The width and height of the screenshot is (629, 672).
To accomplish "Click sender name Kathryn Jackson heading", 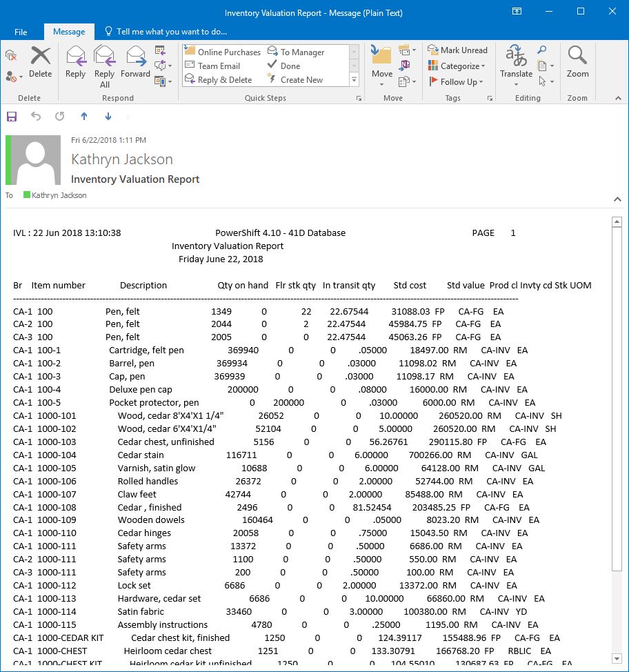I will point(122,159).
